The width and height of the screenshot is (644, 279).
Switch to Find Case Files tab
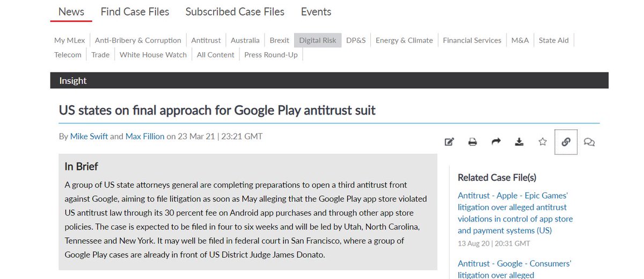point(135,11)
